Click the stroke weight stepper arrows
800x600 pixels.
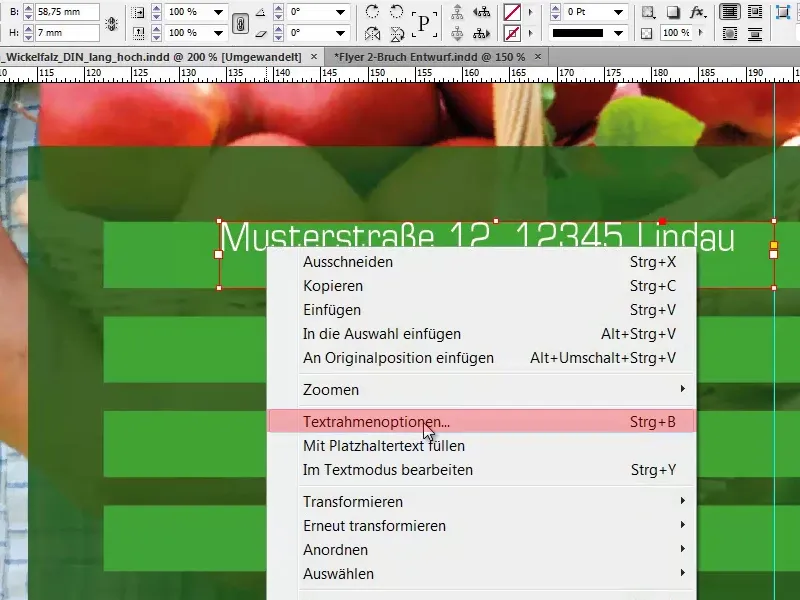pos(556,12)
